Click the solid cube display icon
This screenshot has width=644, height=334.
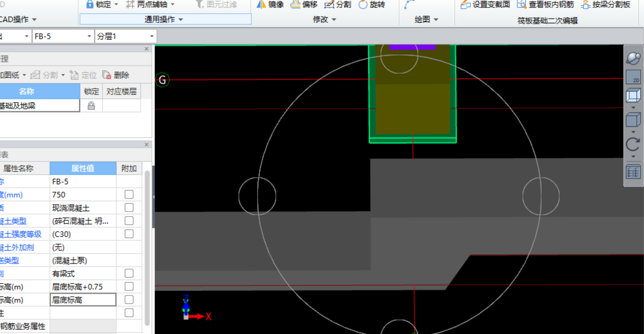(x=633, y=120)
